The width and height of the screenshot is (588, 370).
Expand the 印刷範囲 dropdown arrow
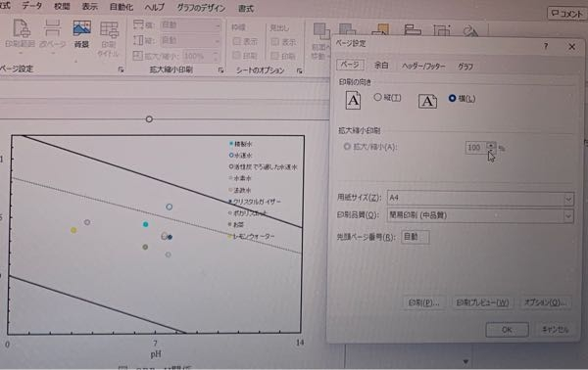[21, 53]
